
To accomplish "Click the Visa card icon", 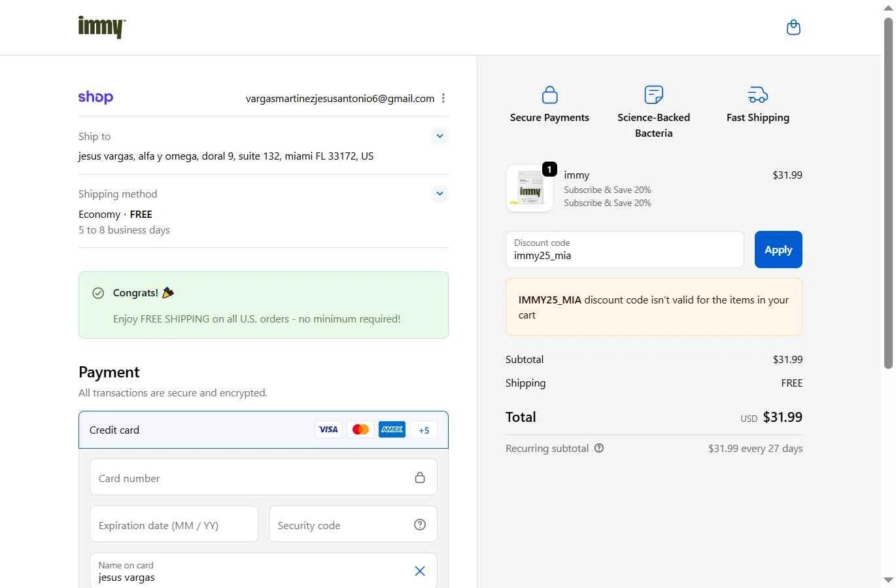I will [x=328, y=430].
